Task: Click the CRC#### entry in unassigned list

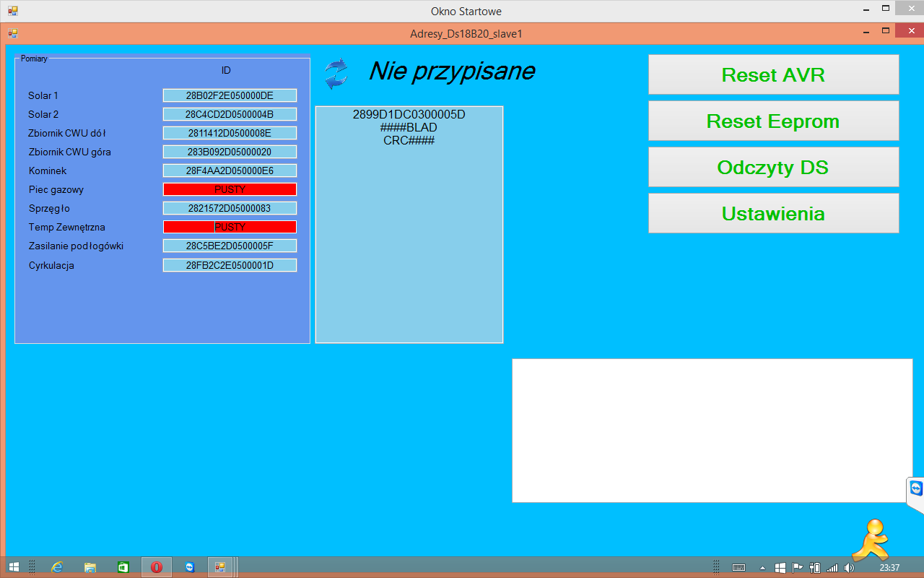Action: [409, 140]
